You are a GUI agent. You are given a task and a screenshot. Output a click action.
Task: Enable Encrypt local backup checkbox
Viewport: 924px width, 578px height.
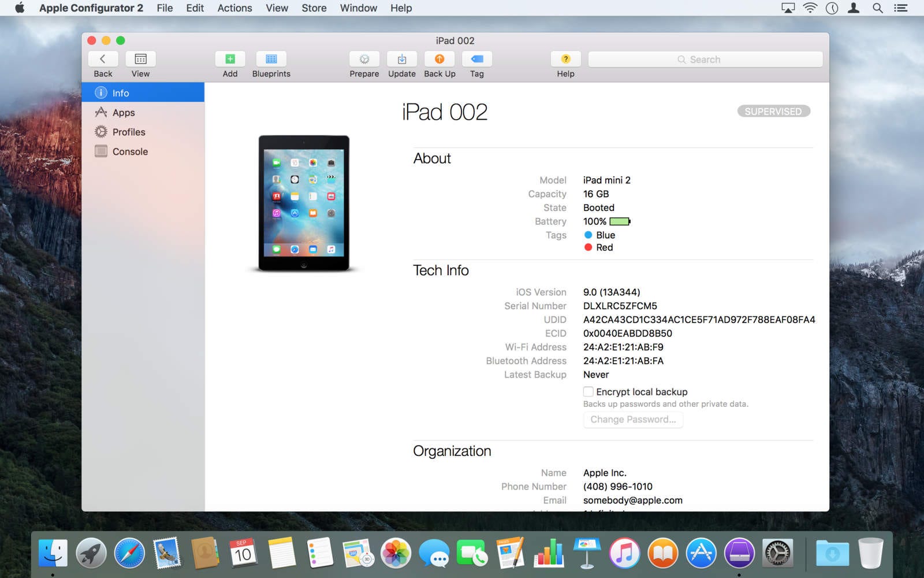[588, 392]
